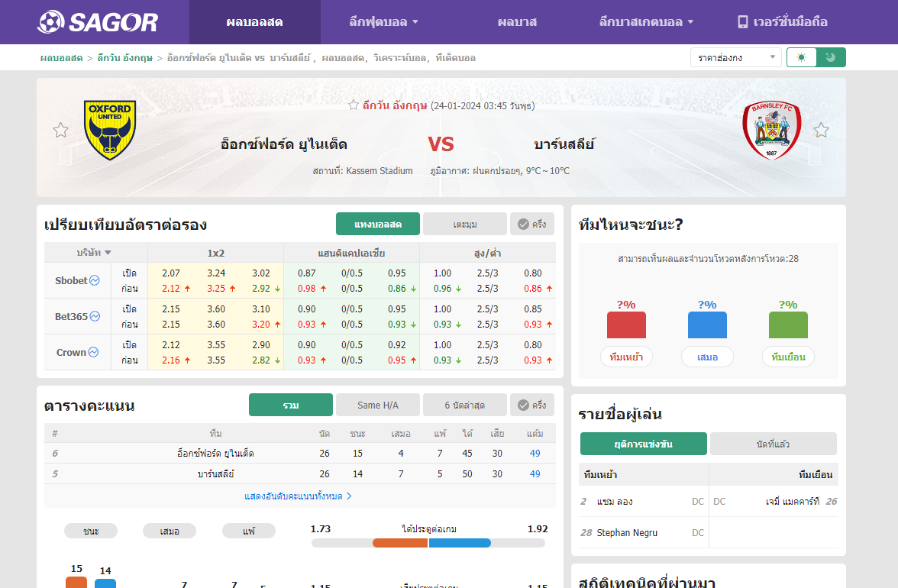Click ชนะ filter pill
The width and height of the screenshot is (898, 588).
click(91, 531)
